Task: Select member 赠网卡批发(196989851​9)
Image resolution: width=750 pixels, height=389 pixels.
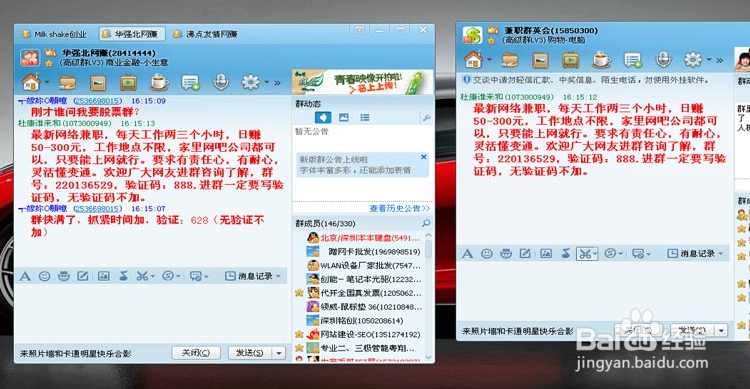Action: pos(364,252)
